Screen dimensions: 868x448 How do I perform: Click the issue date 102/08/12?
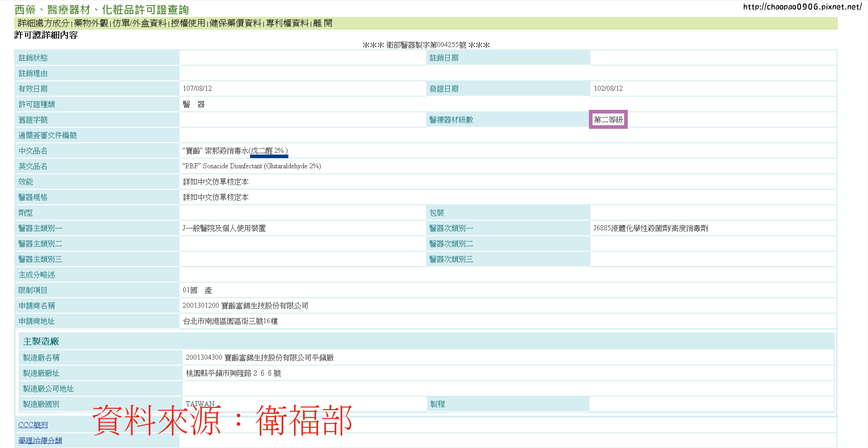pos(608,88)
